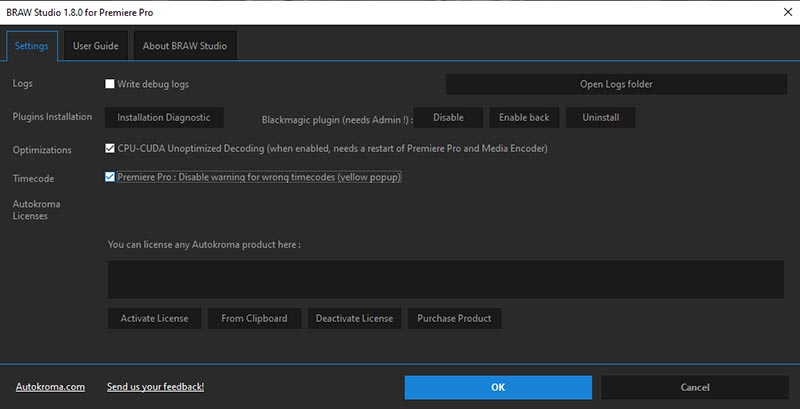Screen dimensions: 800x409
Task: Disable the Blackmagic plugin
Action: click(448, 117)
